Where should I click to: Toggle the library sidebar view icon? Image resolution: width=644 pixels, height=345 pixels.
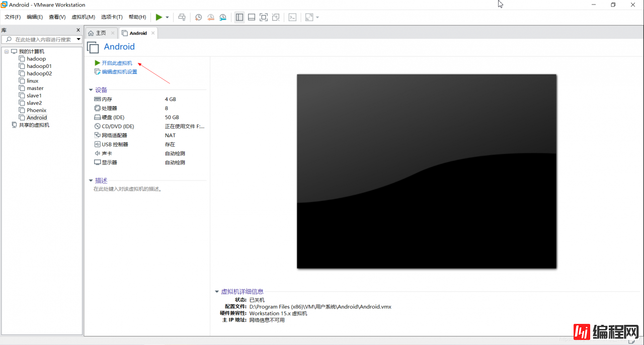tap(239, 17)
